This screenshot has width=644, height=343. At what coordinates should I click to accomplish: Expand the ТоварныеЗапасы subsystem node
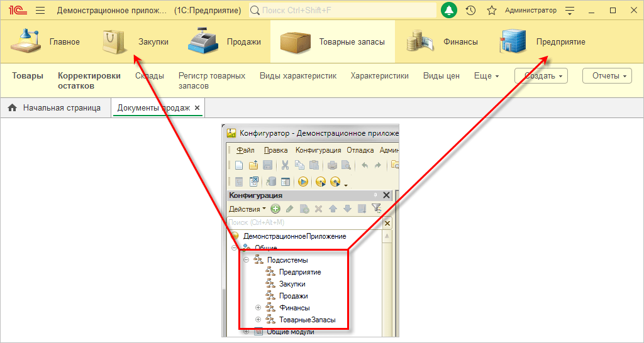pos(258,320)
